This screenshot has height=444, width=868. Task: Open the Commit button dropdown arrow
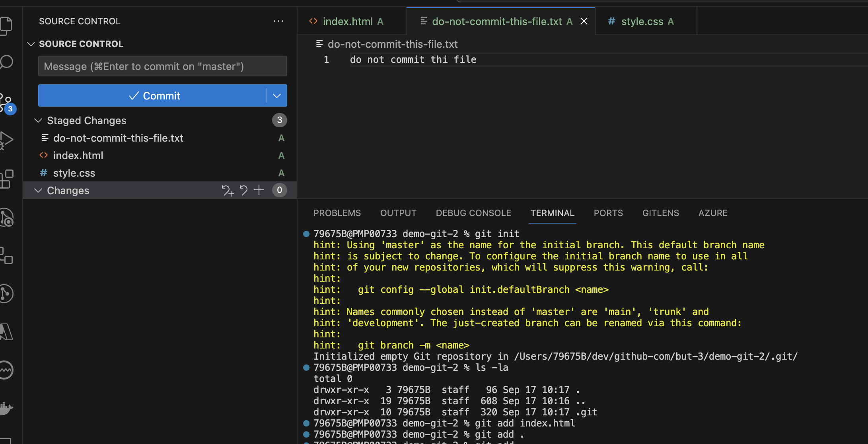click(x=277, y=95)
